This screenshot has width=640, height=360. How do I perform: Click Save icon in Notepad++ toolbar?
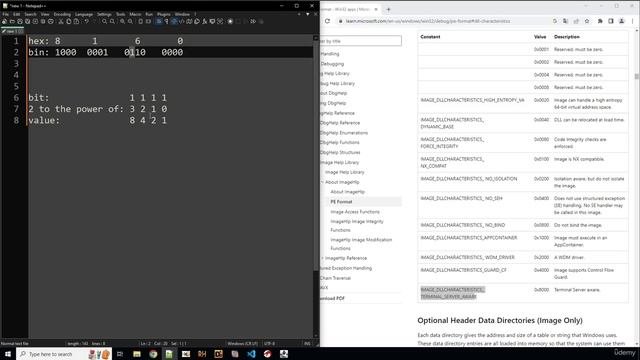coord(20,22)
